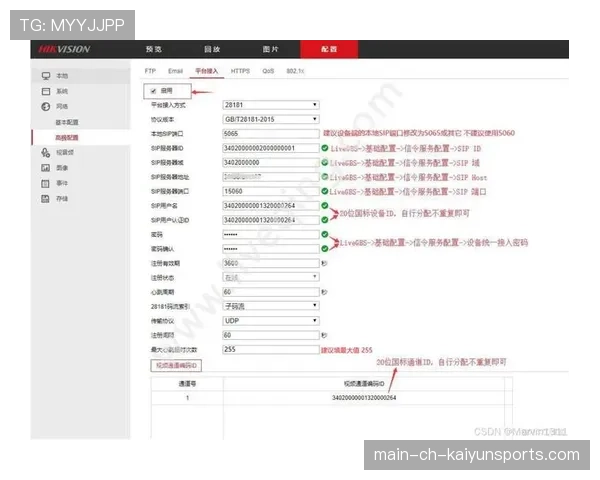Switch to the Email tab
The image size is (600, 480).
click(175, 71)
